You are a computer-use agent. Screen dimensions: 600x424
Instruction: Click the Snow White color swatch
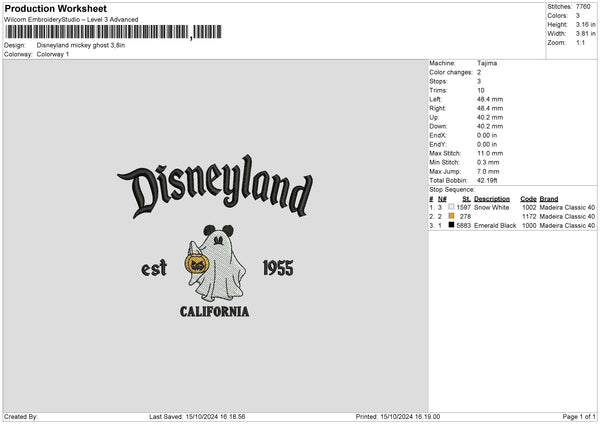(451, 207)
